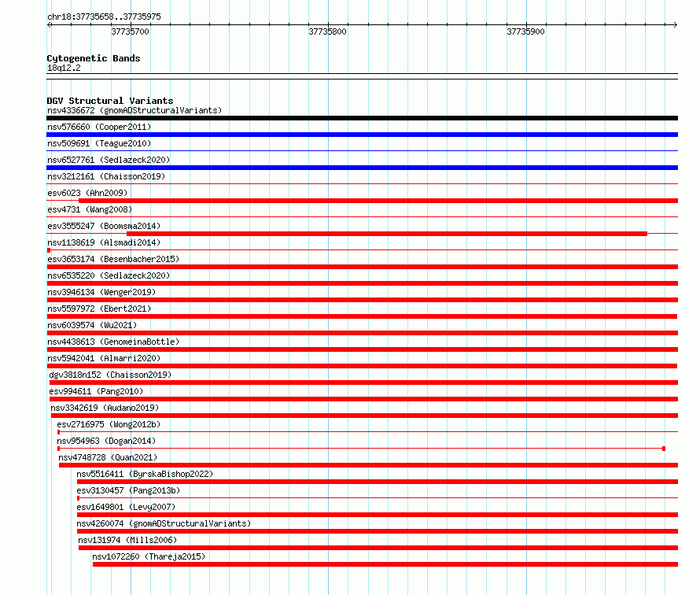This screenshot has width=700, height=595.
Task: Click the ruler's right arrow end
Action: (x=676, y=25)
